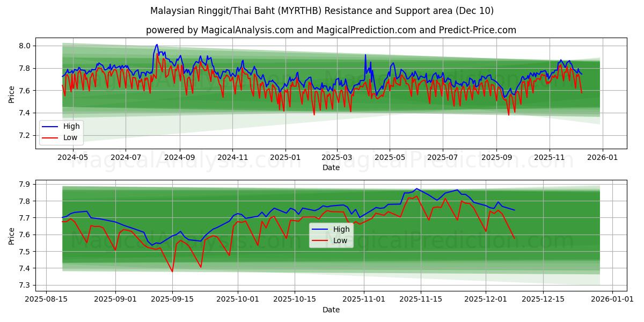Click the blue High line legend marker

(51, 126)
